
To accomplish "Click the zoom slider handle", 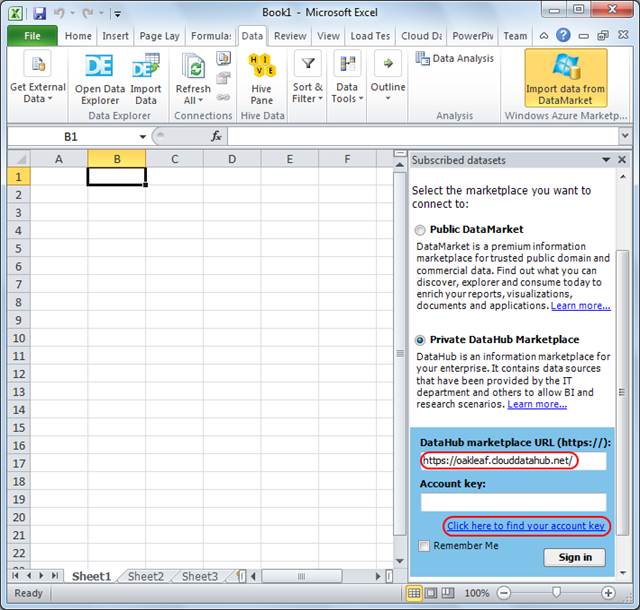I will coord(556,592).
